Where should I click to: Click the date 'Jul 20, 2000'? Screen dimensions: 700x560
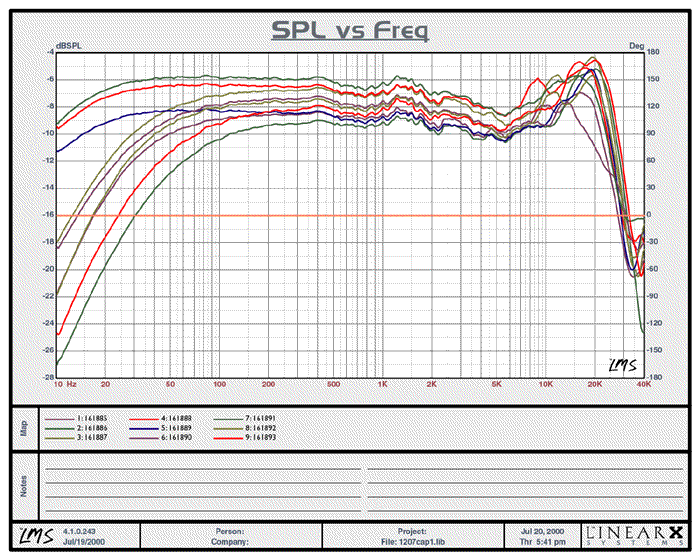542,531
